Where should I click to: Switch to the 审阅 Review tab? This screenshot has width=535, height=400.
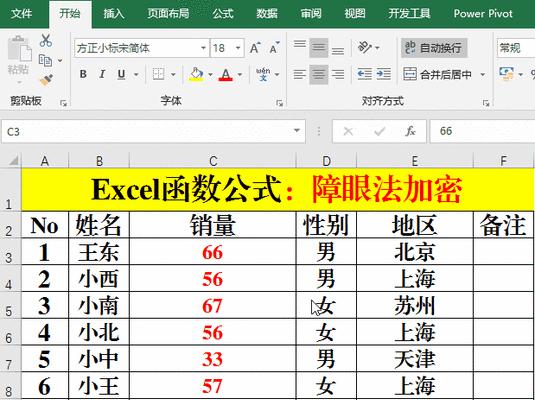tap(311, 14)
